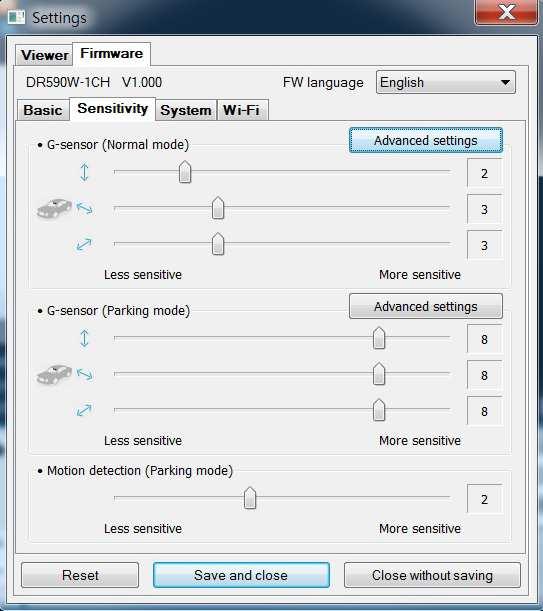Image resolution: width=543 pixels, height=611 pixels.
Task: Click the Reset button
Action: pyautogui.click(x=80, y=575)
